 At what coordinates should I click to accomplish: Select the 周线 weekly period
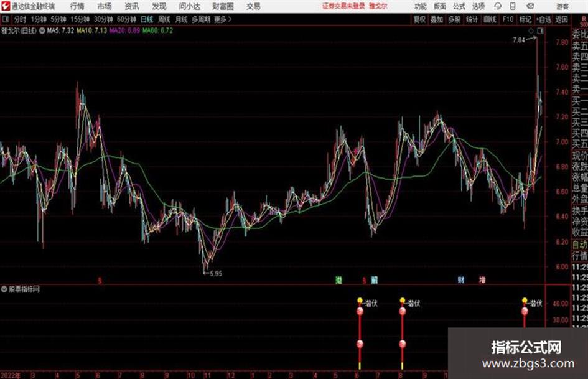[x=164, y=19]
